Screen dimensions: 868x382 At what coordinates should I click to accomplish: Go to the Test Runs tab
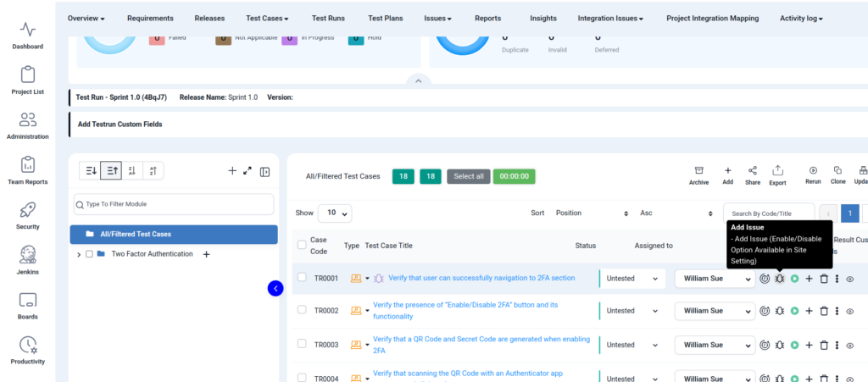point(328,19)
